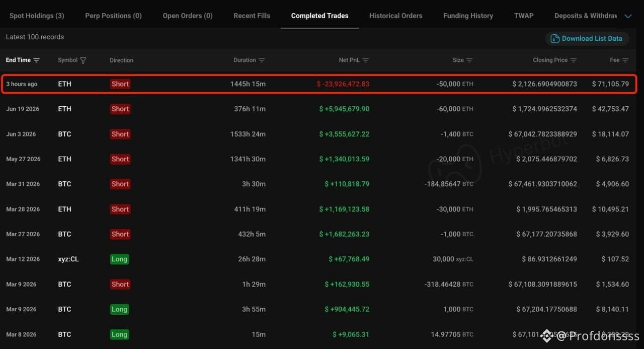Open the Historical Orders tab
The width and height of the screenshot is (644, 349).
(395, 16)
